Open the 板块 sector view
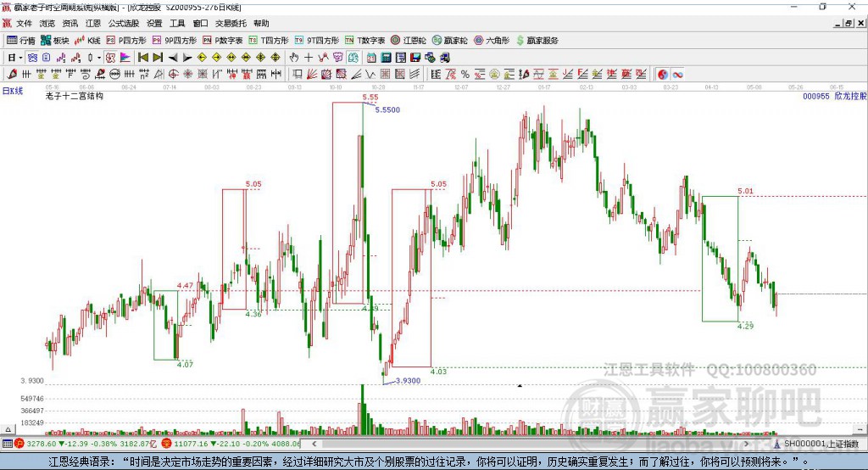Viewport: 868px width, 470px height. click(55, 41)
